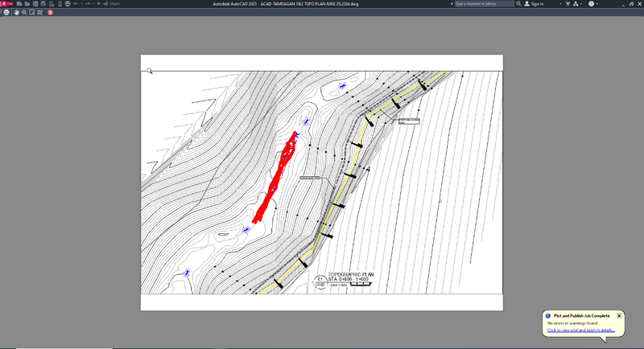
Task: Select the Pan hand tool
Action: 16,12
